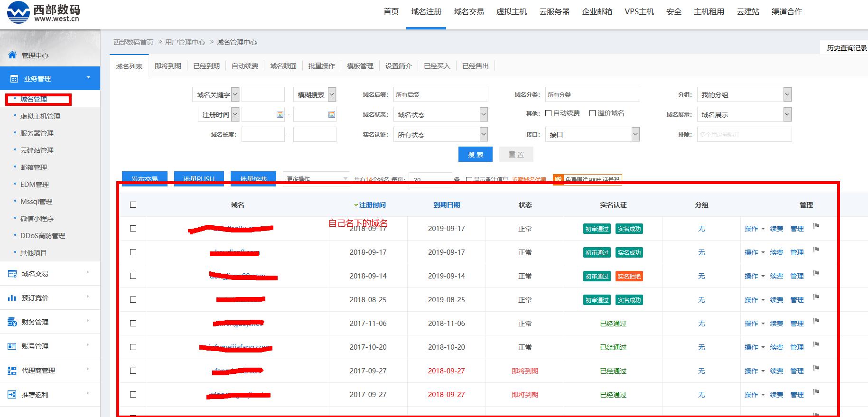
Task: Click flag icon on 2017-11-06 row
Action: (816, 321)
